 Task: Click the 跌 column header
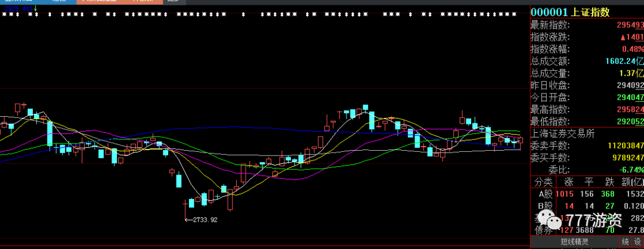pos(609,182)
